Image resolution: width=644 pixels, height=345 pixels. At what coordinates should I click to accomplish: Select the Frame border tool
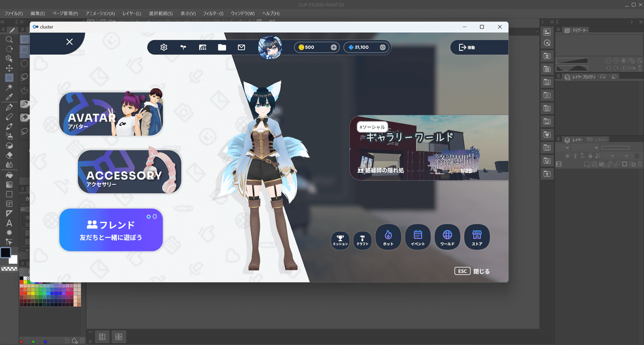(x=9, y=204)
